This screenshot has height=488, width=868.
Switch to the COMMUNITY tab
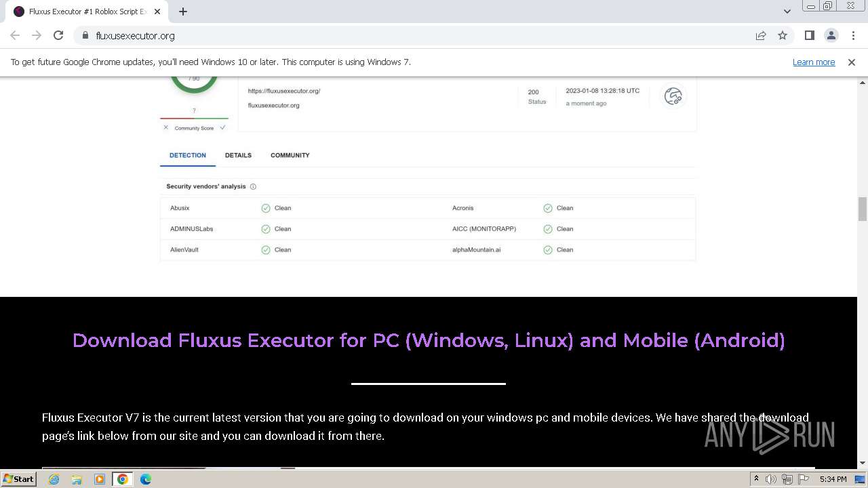coord(290,155)
